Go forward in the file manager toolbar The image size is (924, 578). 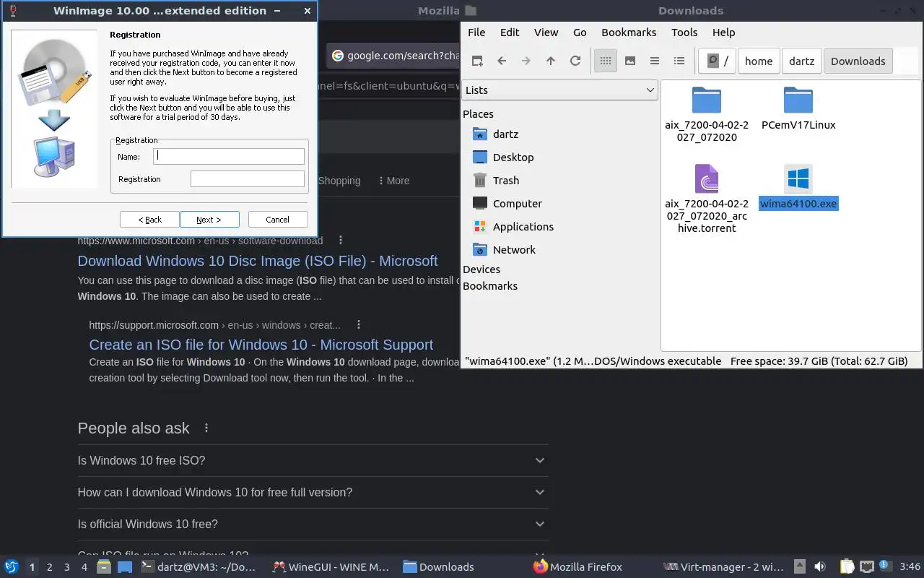(526, 61)
